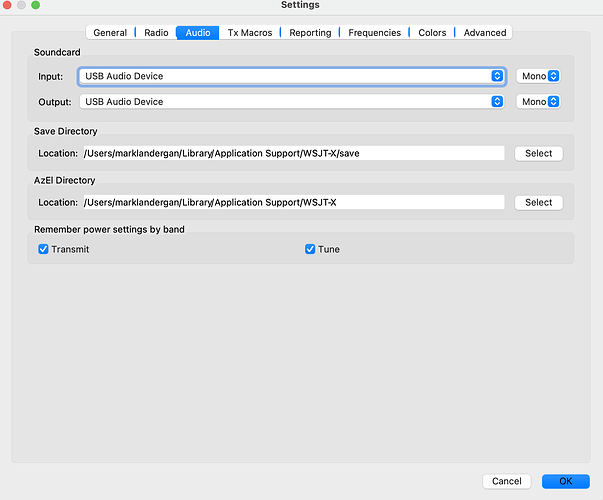Viewport: 603px width, 500px height.
Task: Open the Output Mono channel dropdown
Action: pos(538,102)
